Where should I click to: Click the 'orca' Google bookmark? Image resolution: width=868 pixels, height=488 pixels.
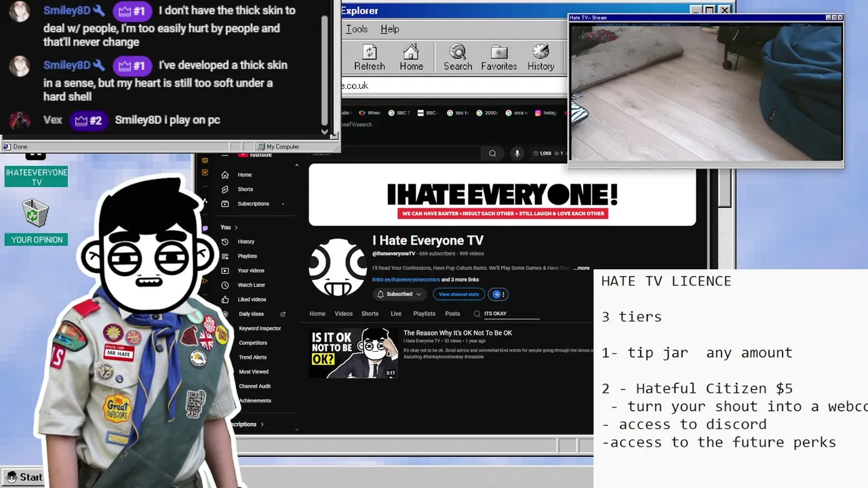tap(517, 113)
